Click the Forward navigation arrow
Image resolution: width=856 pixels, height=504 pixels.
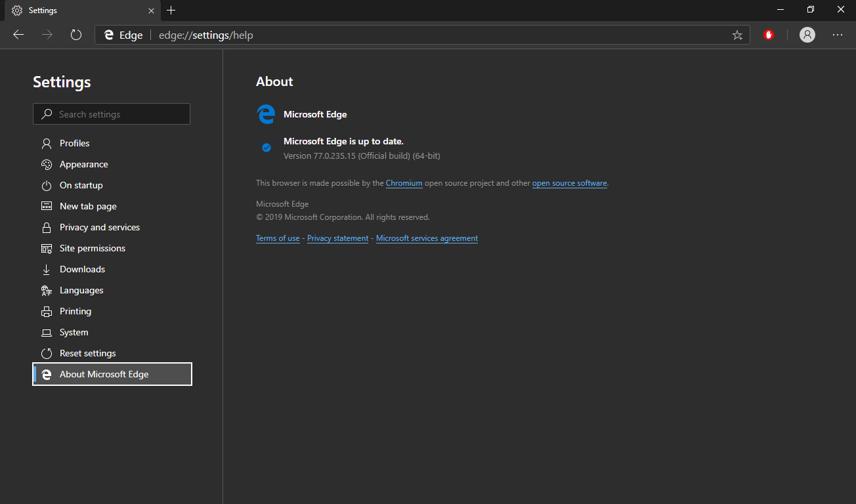tap(47, 35)
